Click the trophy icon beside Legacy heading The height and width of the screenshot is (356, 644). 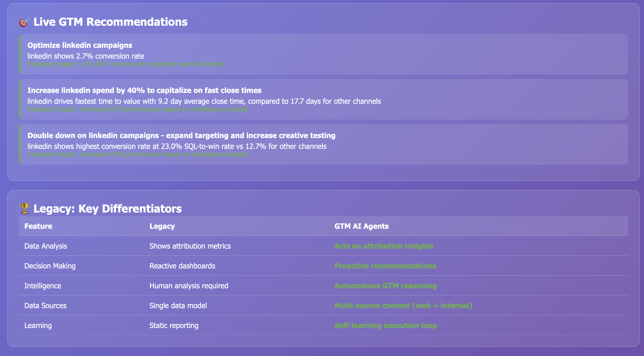click(x=24, y=208)
